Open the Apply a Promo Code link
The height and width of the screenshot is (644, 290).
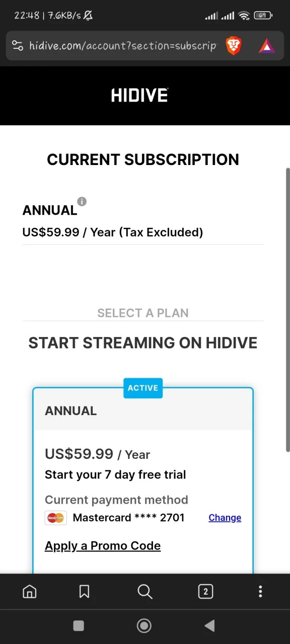pos(103,546)
